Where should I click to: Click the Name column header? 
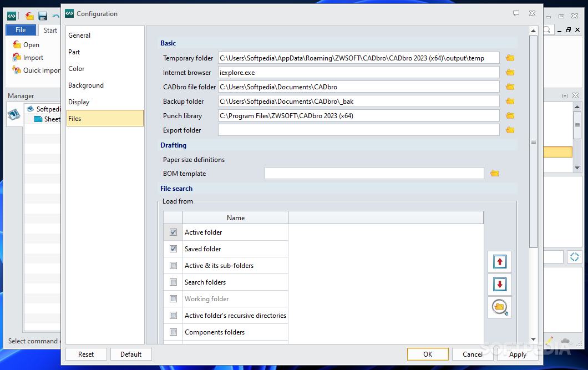[x=236, y=218]
